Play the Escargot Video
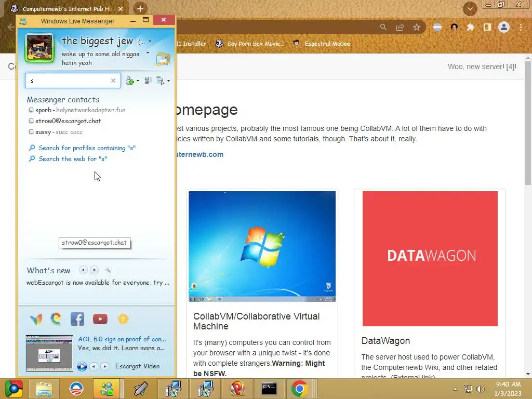The image size is (532, 399). (x=82, y=366)
